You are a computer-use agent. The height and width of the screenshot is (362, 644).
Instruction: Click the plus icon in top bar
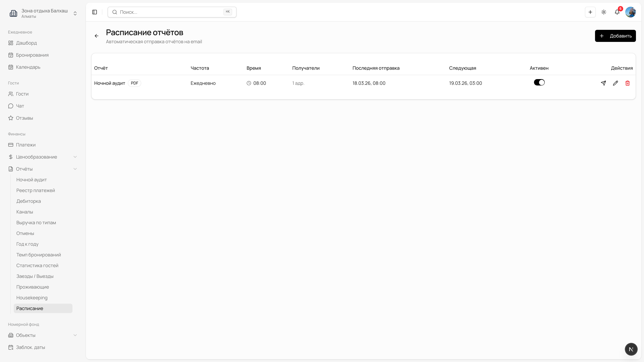[590, 12]
